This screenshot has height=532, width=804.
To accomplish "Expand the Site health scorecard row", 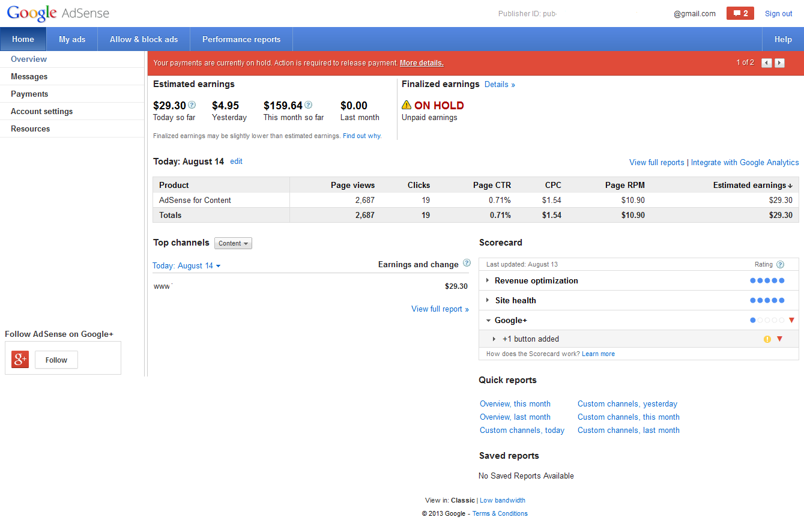I will pyautogui.click(x=488, y=300).
